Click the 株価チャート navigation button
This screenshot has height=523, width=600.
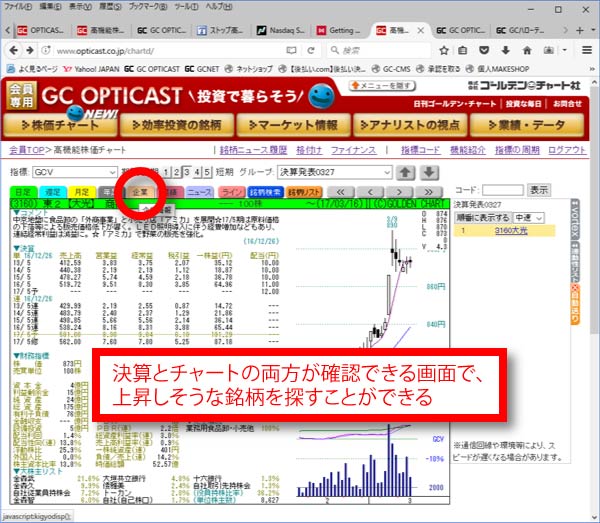pos(60,125)
